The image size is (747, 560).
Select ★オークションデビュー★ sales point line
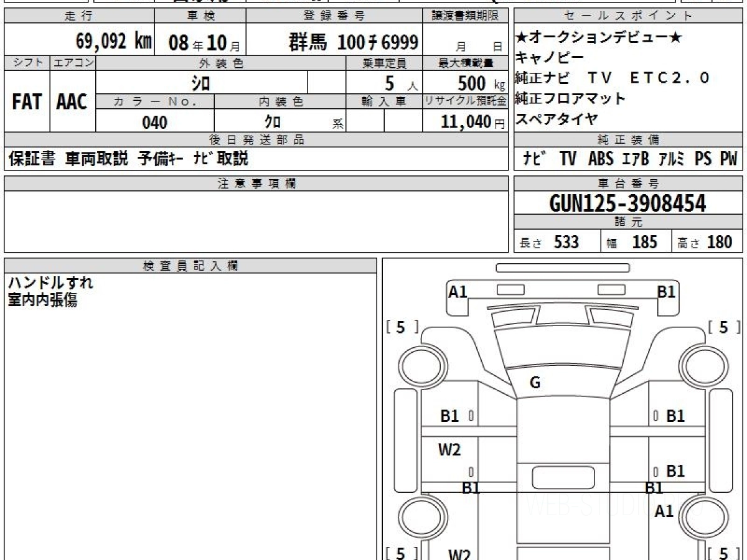click(598, 39)
